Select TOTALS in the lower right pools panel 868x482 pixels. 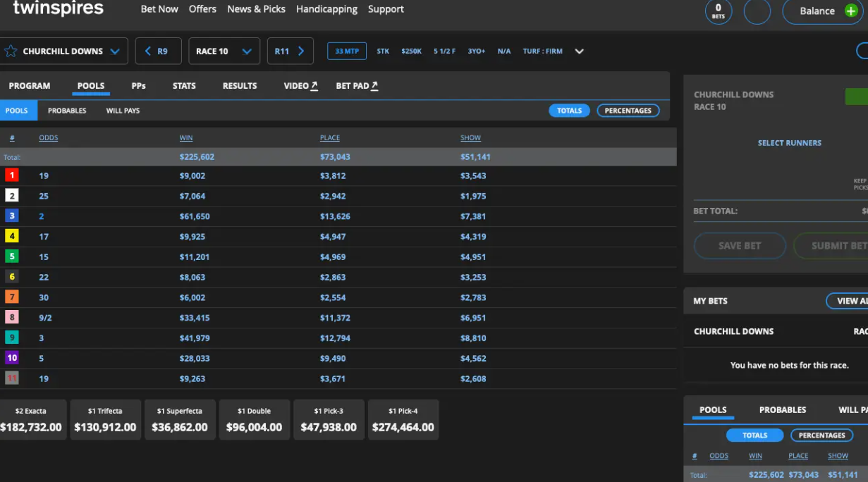click(755, 435)
